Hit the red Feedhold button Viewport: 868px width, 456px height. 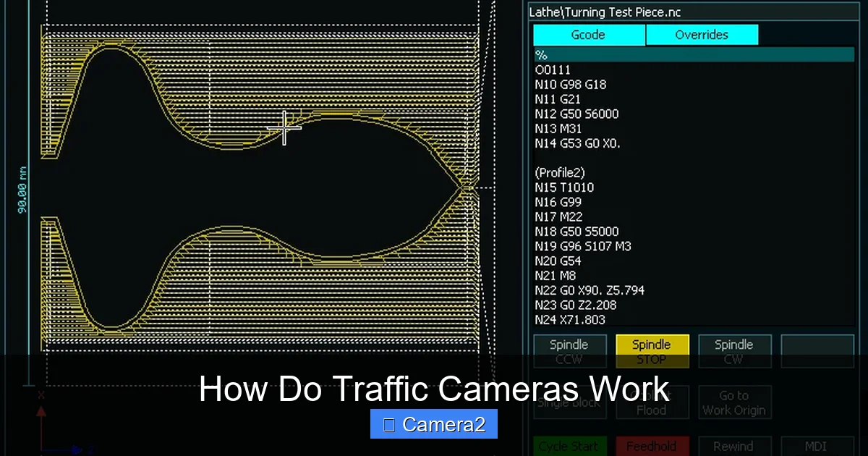click(x=652, y=447)
